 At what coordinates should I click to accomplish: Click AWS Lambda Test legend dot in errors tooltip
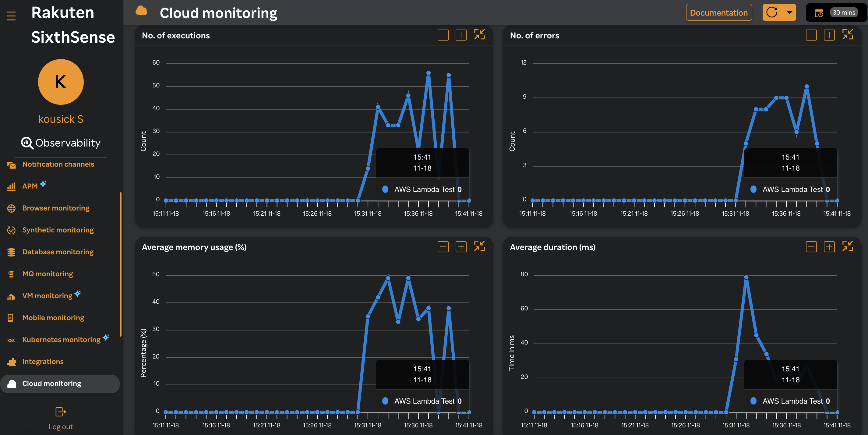coord(753,189)
